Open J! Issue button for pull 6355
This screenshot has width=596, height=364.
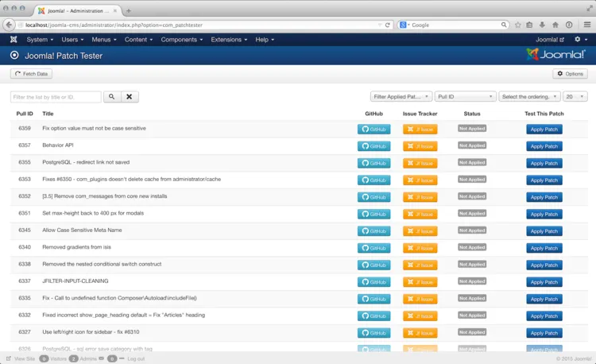click(420, 164)
